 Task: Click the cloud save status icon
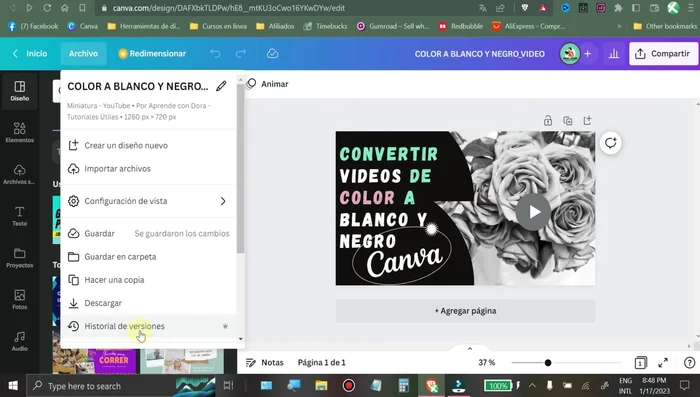[272, 54]
